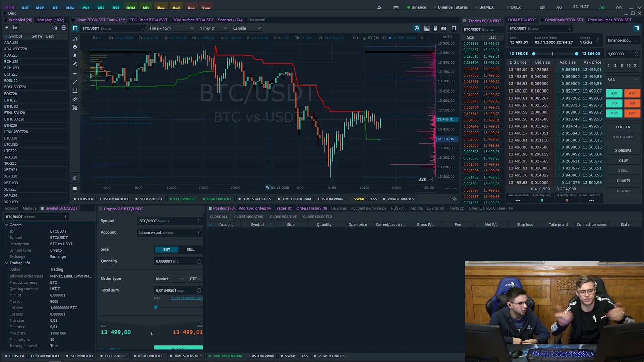Click the trash delete drawings icon
The width and height of the screenshot is (644, 362).
click(x=75, y=178)
